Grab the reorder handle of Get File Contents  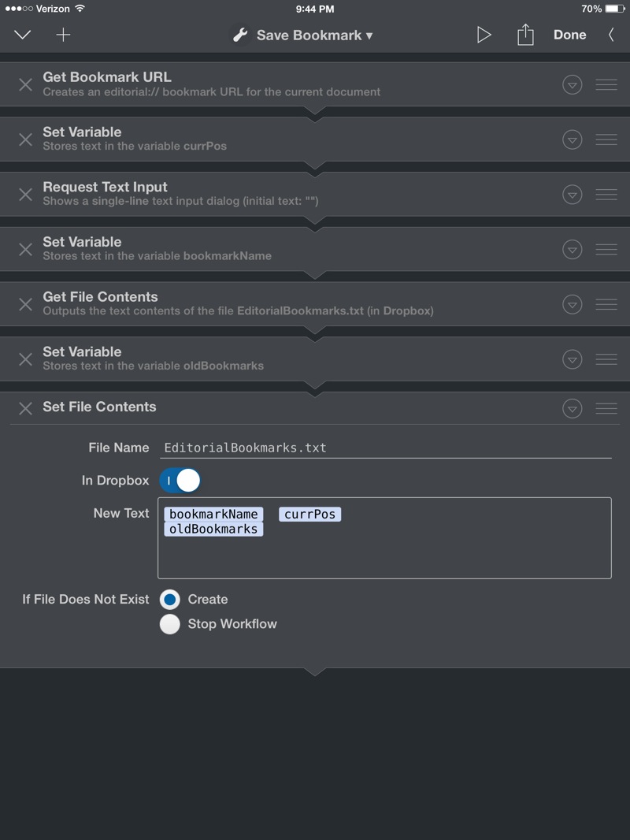(x=606, y=304)
